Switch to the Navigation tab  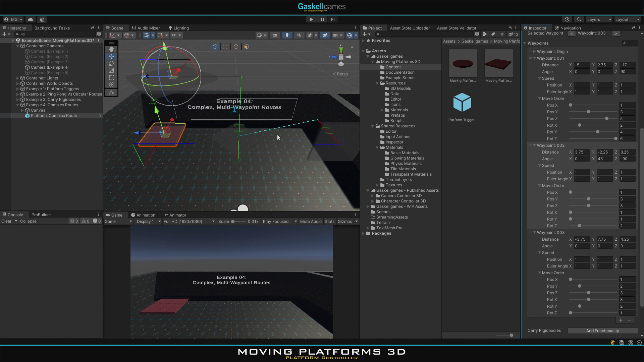pos(568,28)
